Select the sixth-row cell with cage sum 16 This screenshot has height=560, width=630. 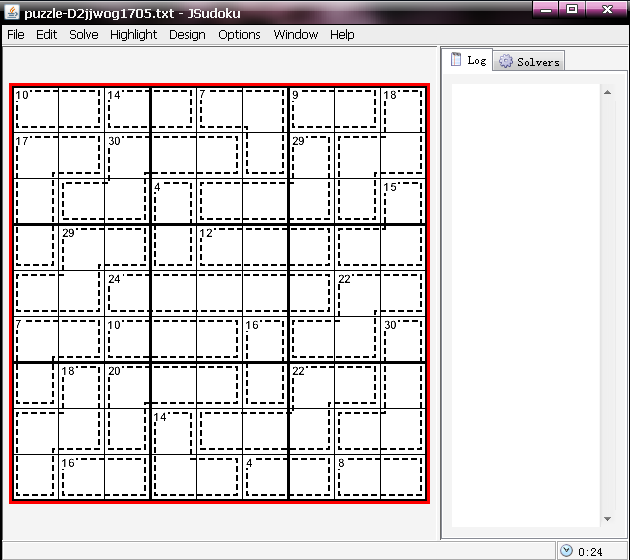(266, 339)
